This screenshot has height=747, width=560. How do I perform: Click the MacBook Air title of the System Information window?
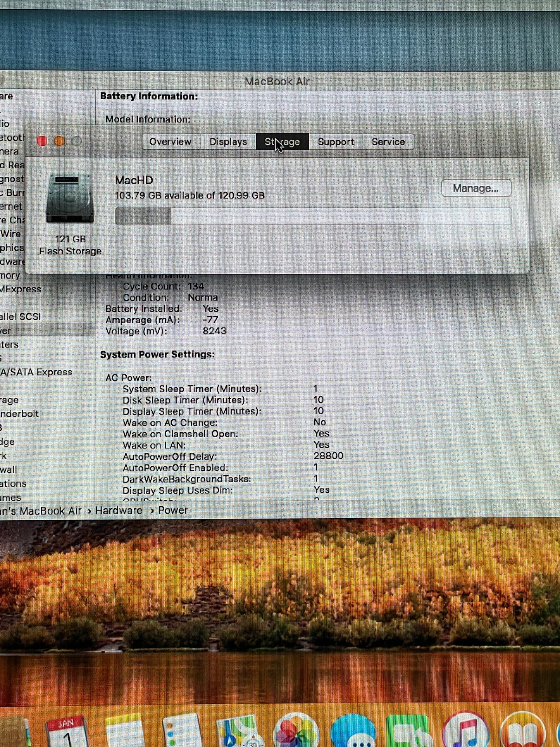point(277,81)
